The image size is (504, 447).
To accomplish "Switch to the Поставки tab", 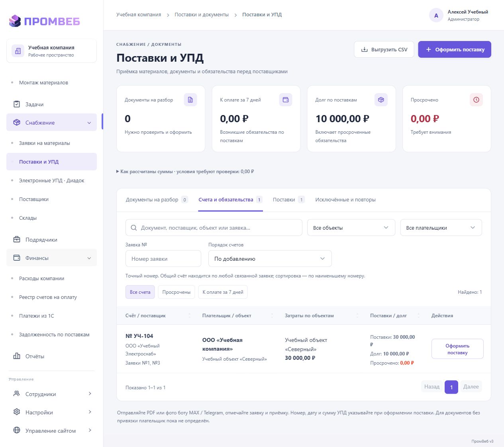I will (288, 200).
